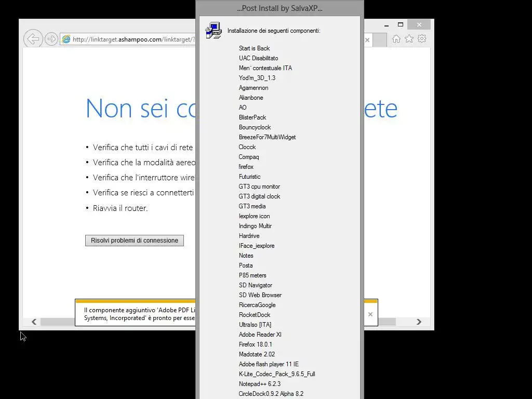Click the 'UAC Disabilitato' entry

click(x=258, y=58)
